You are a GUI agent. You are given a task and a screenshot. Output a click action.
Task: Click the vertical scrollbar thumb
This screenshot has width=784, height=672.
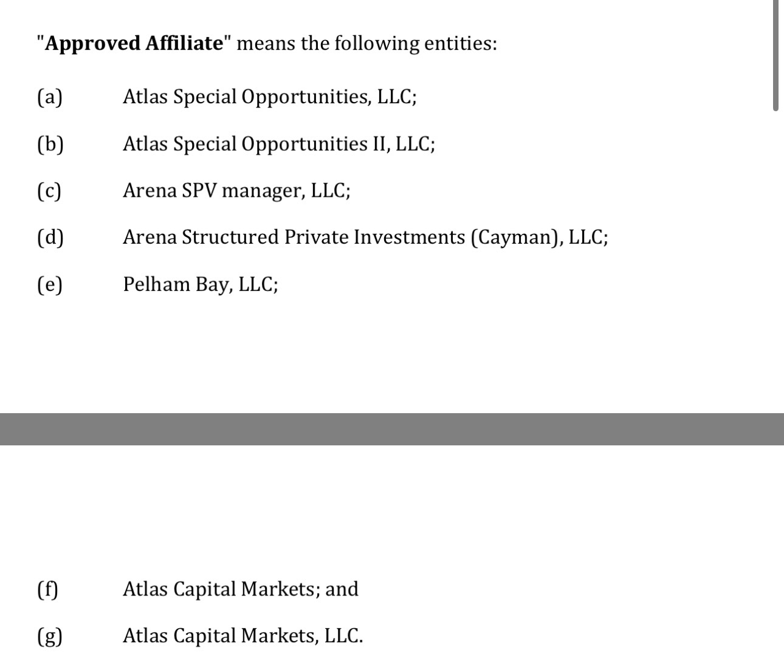click(775, 55)
